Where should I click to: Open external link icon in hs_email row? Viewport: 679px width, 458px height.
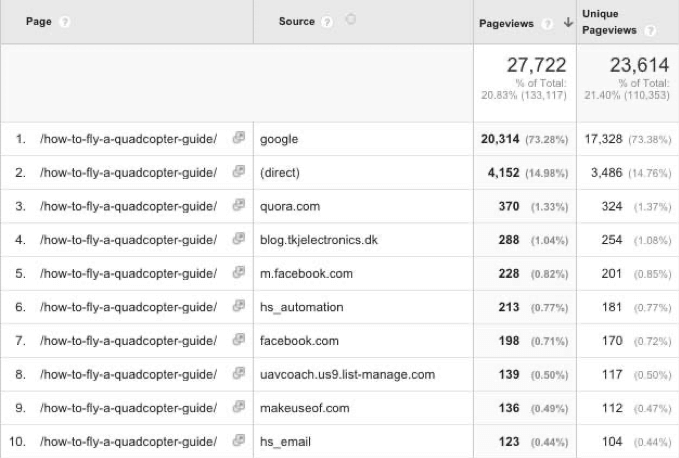[x=239, y=440]
